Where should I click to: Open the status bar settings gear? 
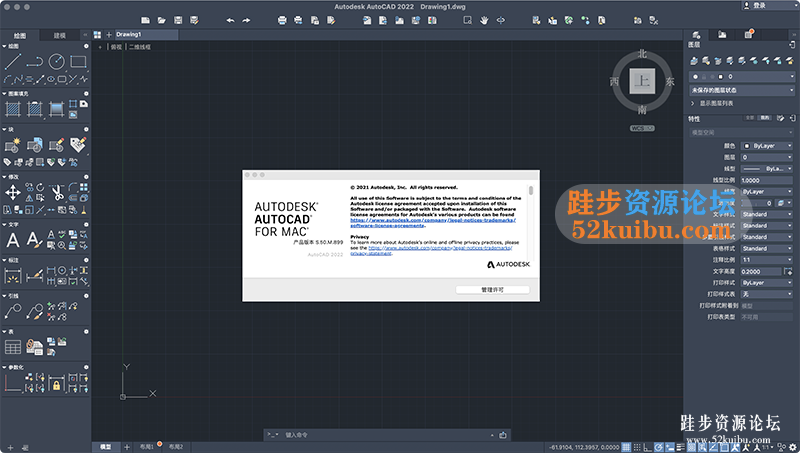point(792,447)
